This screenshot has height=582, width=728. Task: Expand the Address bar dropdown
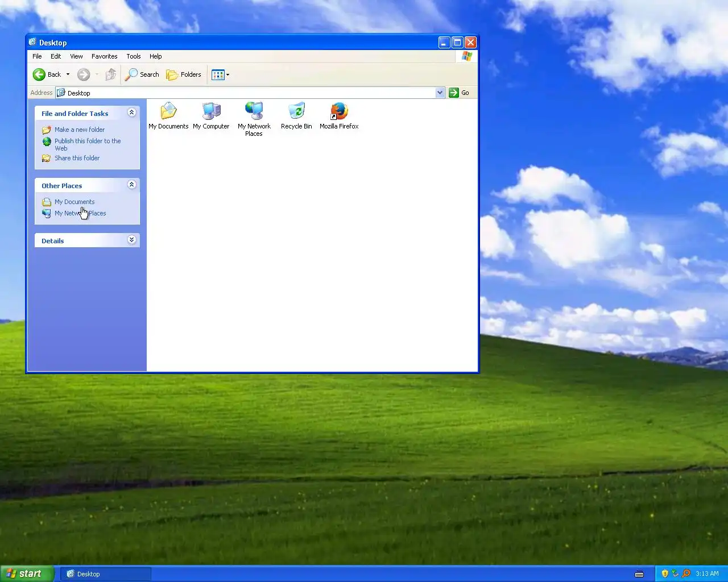click(440, 93)
